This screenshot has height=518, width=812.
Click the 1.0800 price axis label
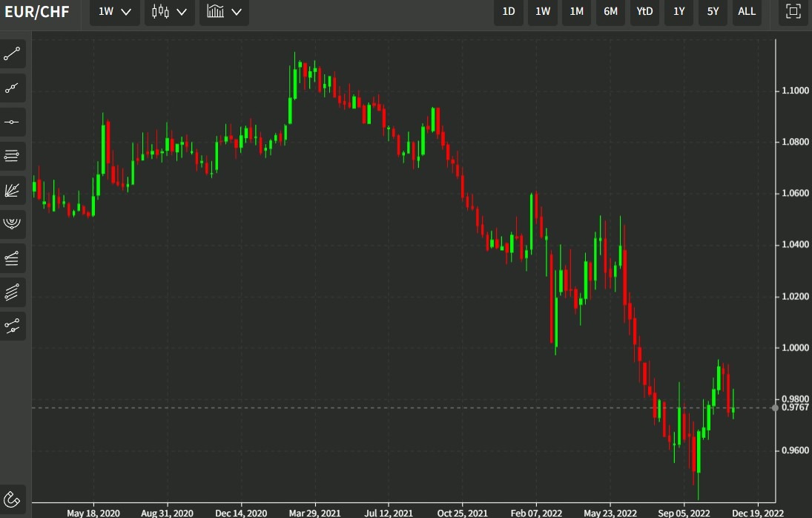[795, 142]
